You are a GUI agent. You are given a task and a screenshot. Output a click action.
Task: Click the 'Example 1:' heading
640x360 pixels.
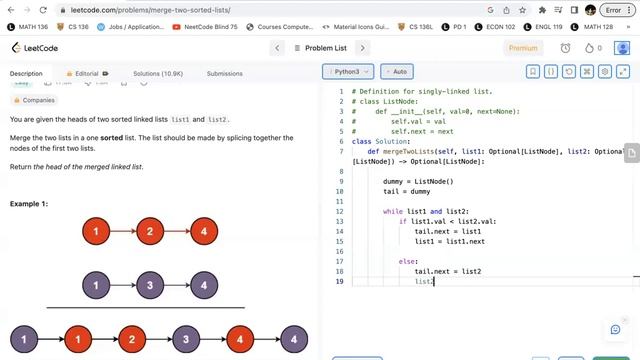(29, 204)
